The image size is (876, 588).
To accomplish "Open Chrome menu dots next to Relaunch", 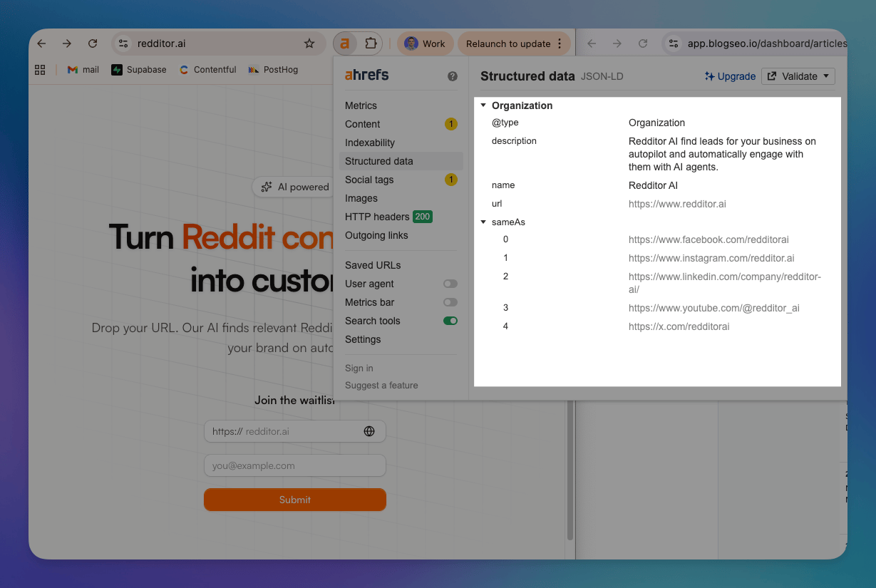I will tap(560, 43).
